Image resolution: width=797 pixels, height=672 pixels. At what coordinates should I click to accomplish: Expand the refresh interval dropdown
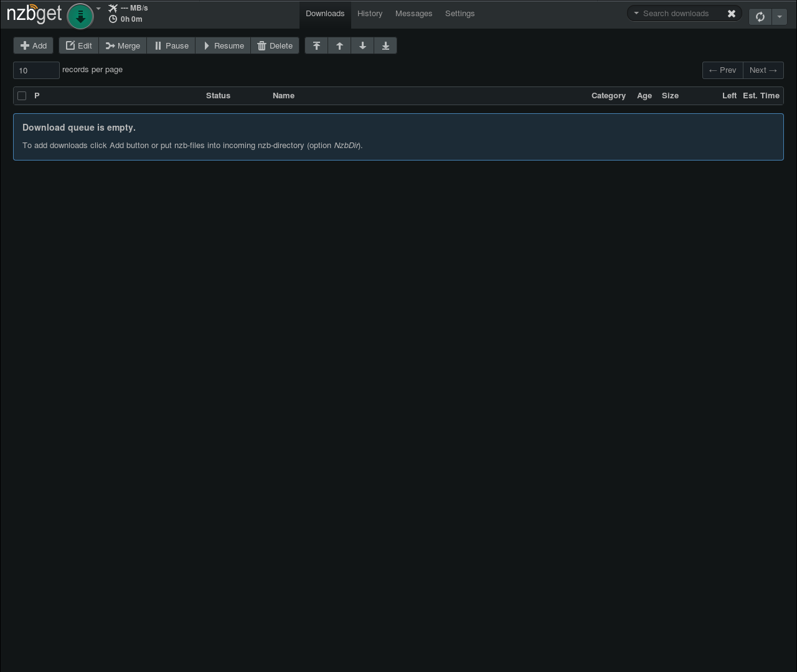779,17
